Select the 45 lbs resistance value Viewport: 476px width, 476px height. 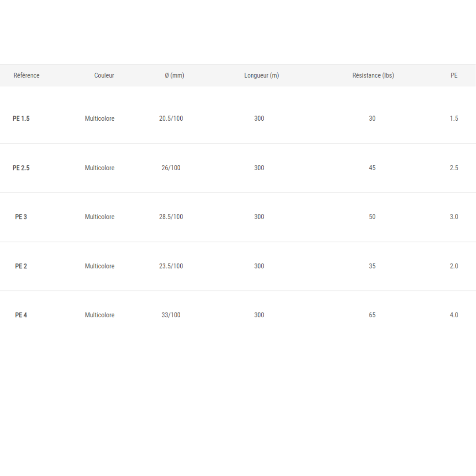pos(372,168)
